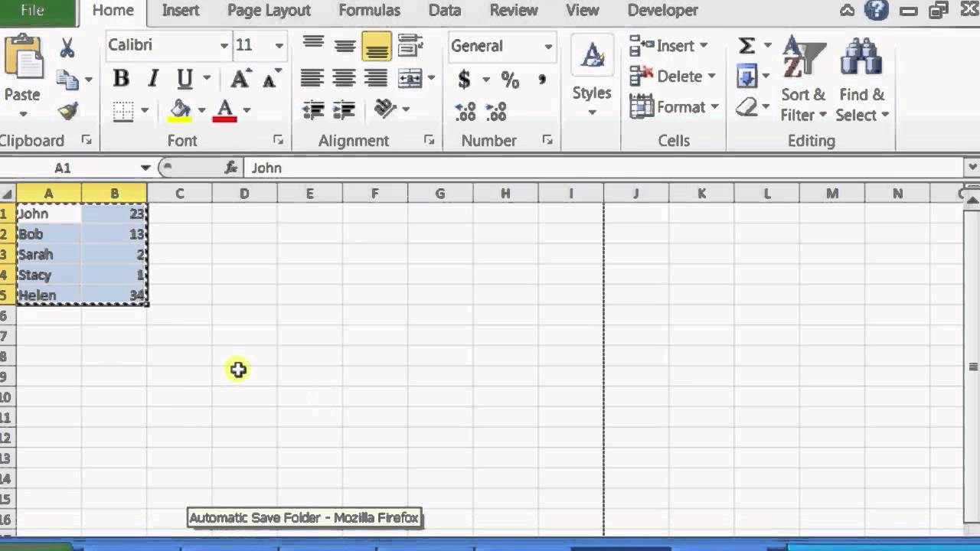This screenshot has height=551, width=980.
Task: Open the Insert cells dropdown
Action: (x=704, y=46)
